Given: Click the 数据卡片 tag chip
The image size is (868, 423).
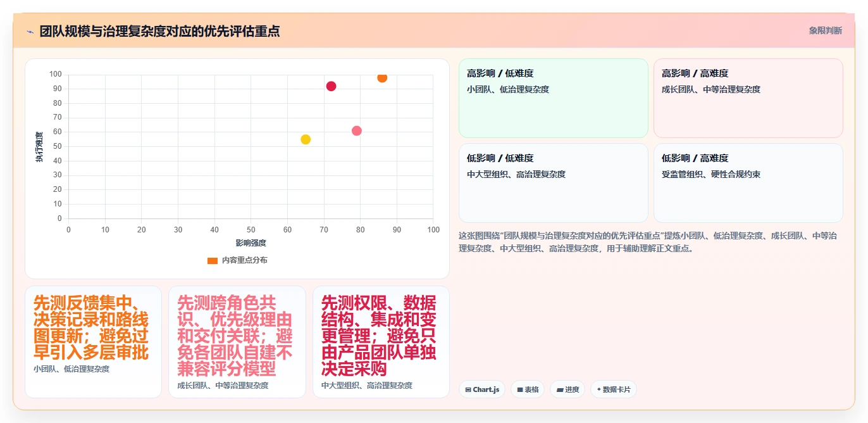Looking at the screenshot, I should [x=614, y=389].
